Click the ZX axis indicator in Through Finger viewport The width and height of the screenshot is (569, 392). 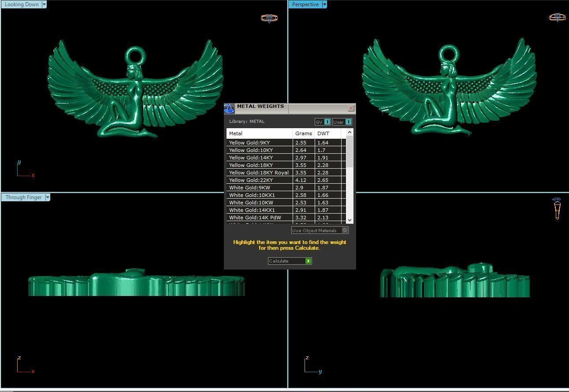pyautogui.click(x=25, y=365)
